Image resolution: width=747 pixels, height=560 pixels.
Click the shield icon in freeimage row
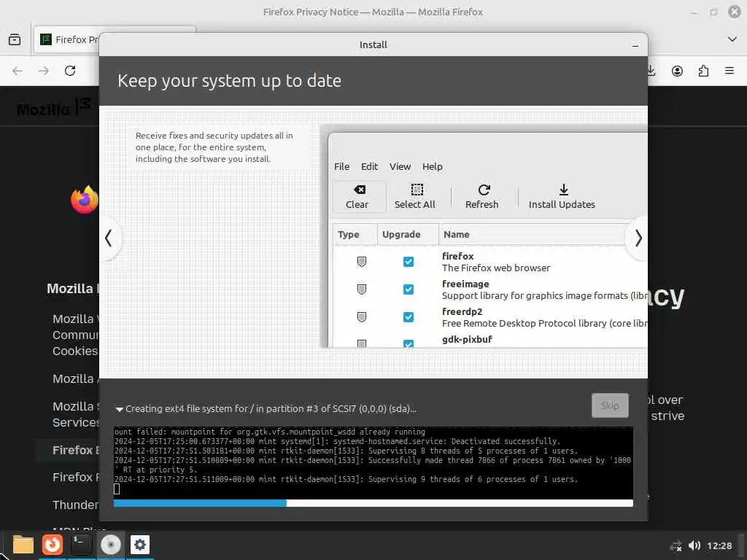(x=362, y=289)
